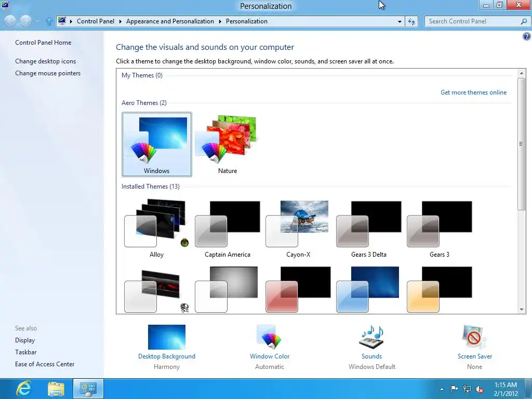The image size is (532, 399).
Task: Choose the red glass theme thumbnail
Action: click(298, 289)
